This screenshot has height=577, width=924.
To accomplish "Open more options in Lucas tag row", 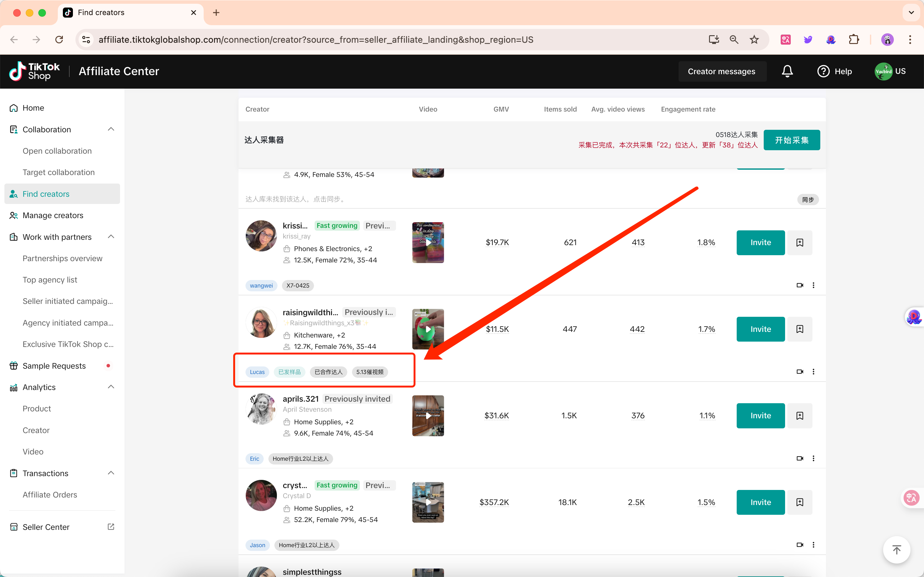I will pos(813,372).
